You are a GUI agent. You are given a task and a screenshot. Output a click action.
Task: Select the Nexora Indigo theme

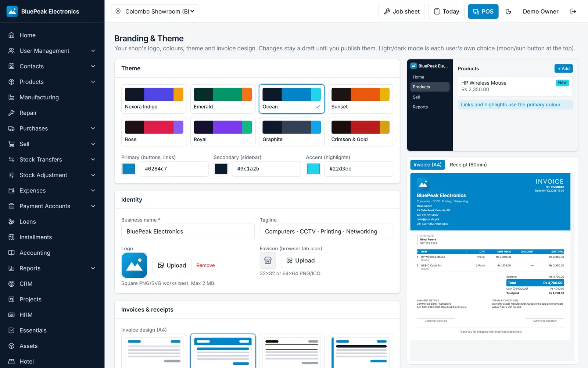coord(154,99)
